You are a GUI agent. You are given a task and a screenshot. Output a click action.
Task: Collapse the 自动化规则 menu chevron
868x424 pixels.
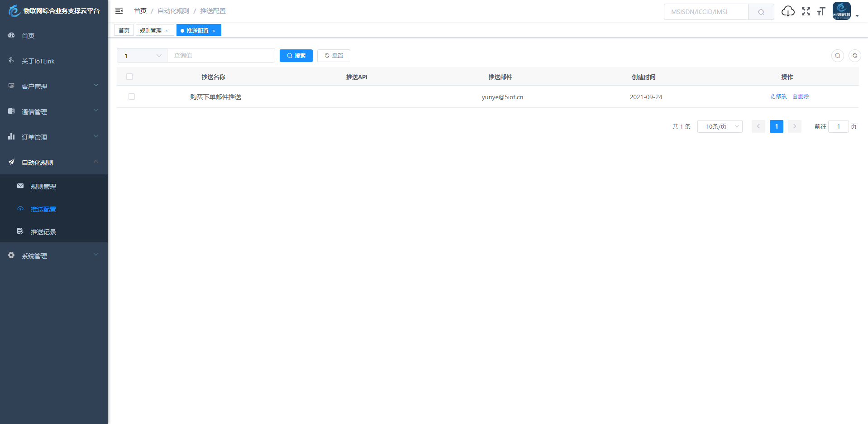(96, 161)
